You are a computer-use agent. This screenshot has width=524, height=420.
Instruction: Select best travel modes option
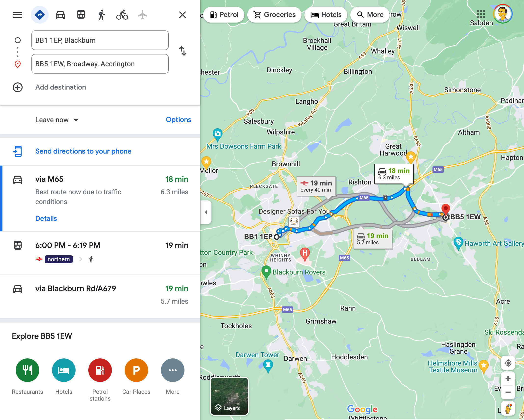(x=40, y=15)
